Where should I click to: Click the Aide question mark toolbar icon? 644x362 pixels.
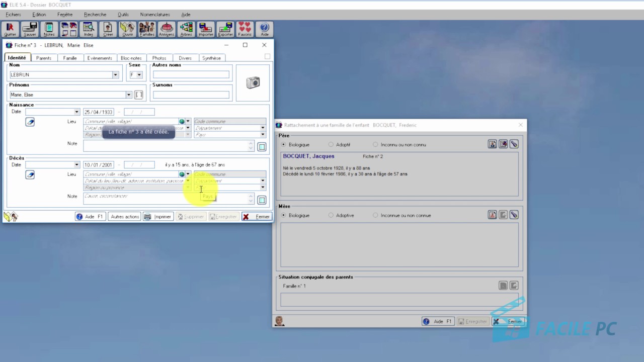coord(265,29)
